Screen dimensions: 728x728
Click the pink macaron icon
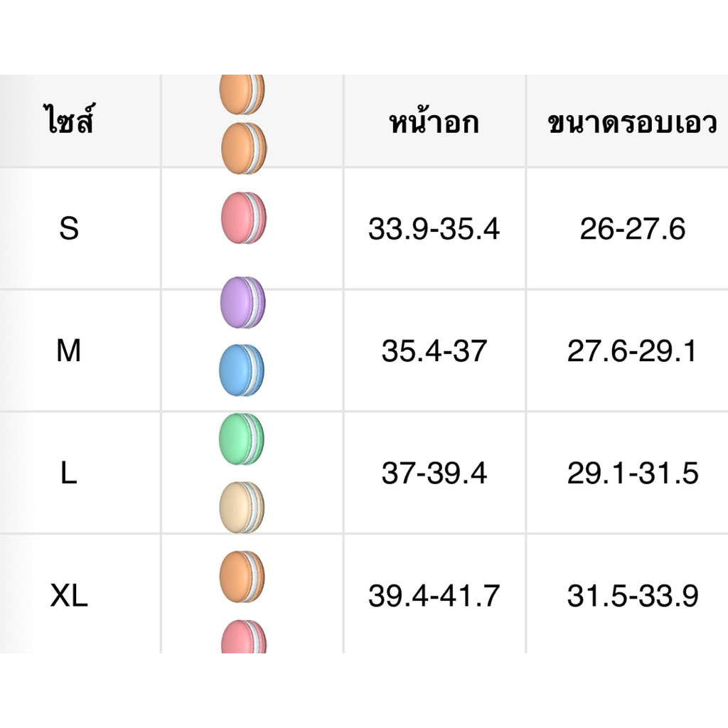point(243,218)
